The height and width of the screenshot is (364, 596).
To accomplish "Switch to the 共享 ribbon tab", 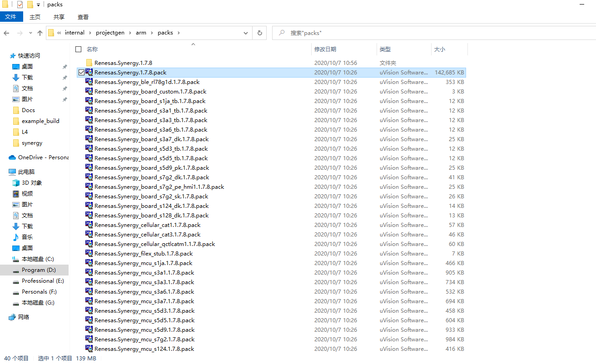I will [x=59, y=17].
